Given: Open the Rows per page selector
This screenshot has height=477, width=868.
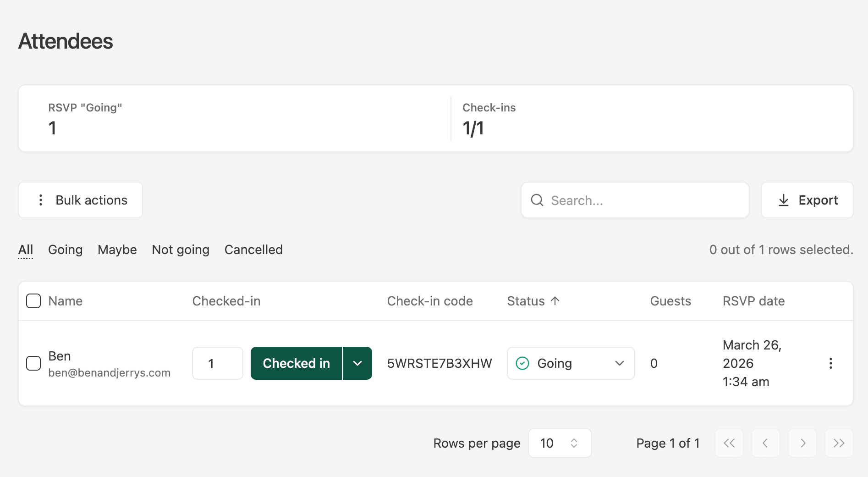Looking at the screenshot, I should (x=560, y=443).
